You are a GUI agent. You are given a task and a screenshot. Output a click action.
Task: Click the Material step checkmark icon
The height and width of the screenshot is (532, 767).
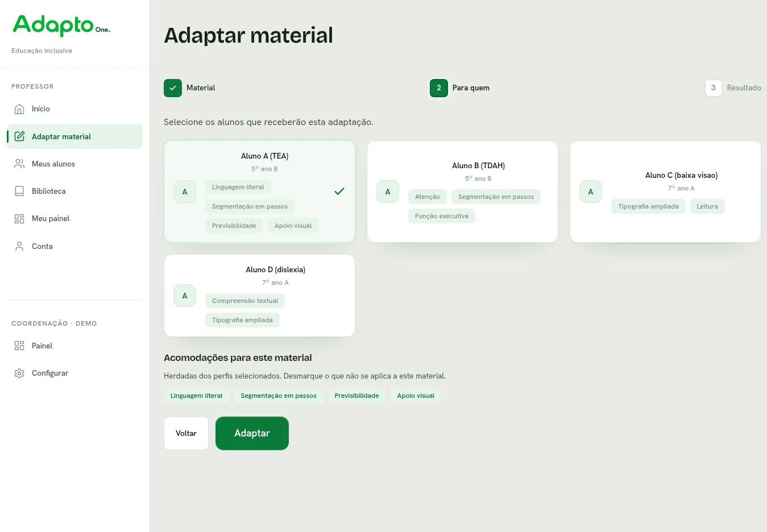pos(173,88)
